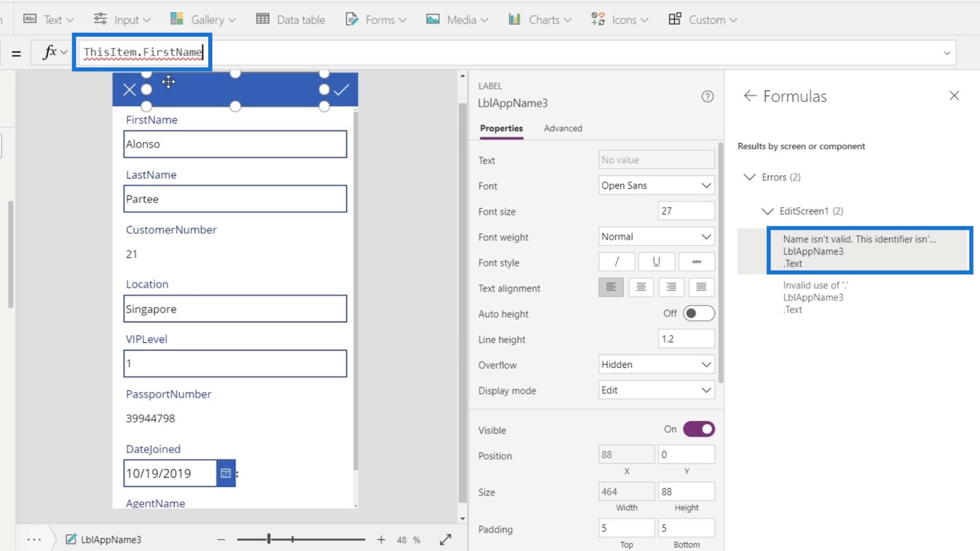Click the LastName field showing Partee

click(x=235, y=199)
